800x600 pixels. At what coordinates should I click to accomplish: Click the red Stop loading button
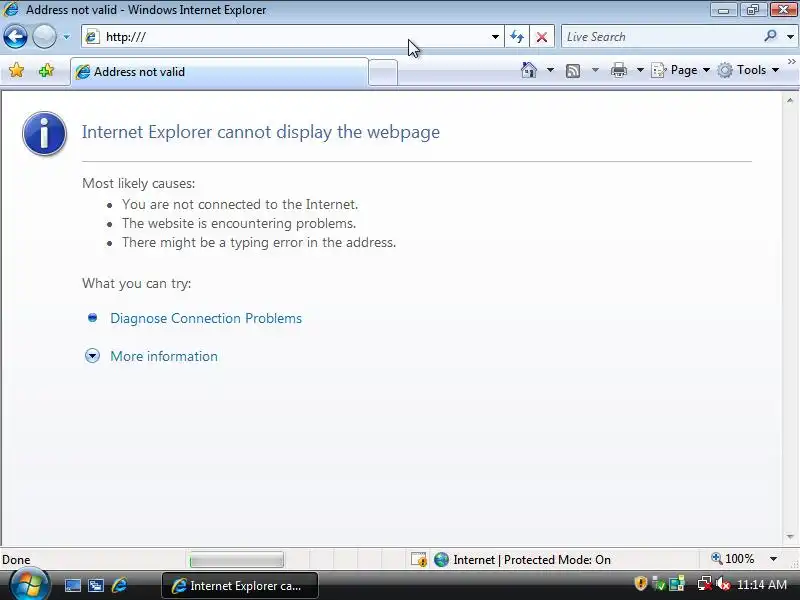[x=542, y=37]
